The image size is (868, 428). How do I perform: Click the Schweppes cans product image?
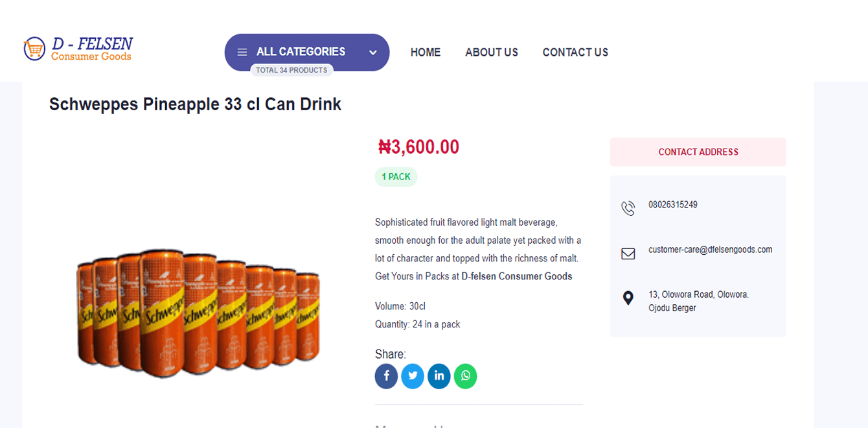tap(198, 310)
